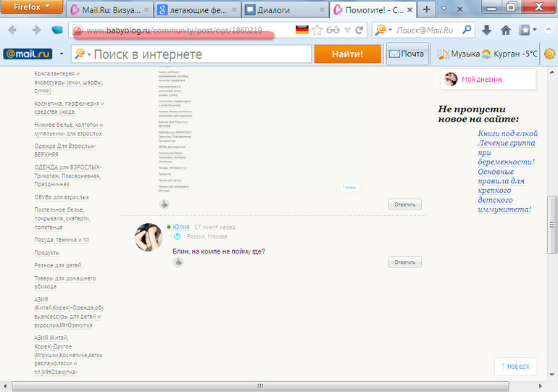Like Юлия's comment with thumbs-up icon
The height and width of the screenshot is (392, 558).
[x=178, y=262]
